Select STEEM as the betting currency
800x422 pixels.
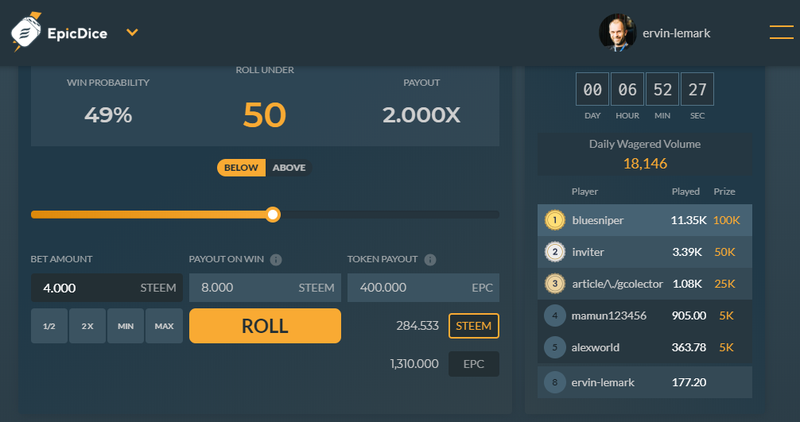[x=473, y=326]
